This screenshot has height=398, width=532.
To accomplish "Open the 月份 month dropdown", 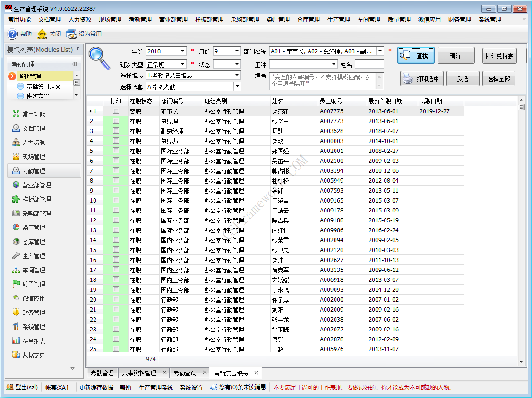I will tap(237, 51).
